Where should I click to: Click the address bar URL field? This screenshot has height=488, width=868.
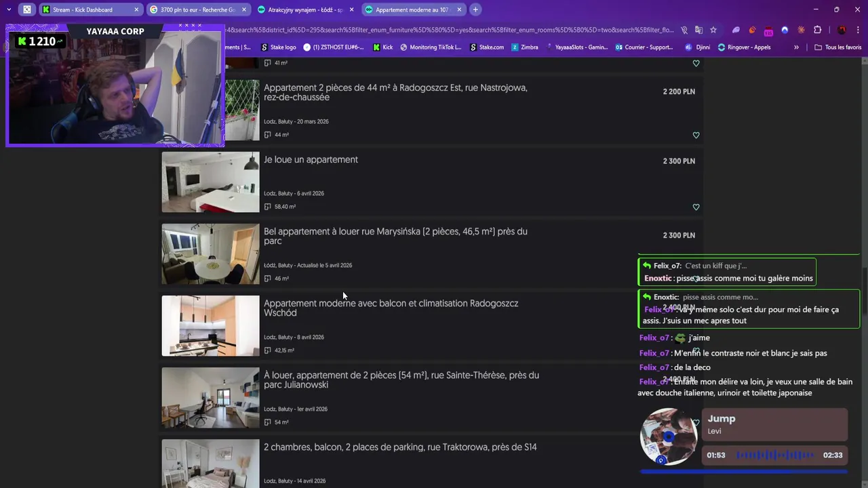tap(448, 30)
